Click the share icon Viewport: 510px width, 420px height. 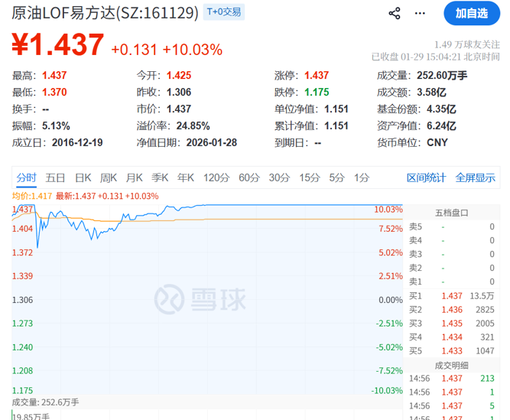[x=395, y=13]
